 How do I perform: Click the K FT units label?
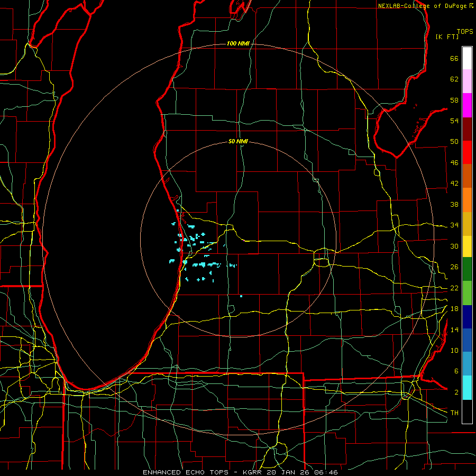[x=447, y=36]
